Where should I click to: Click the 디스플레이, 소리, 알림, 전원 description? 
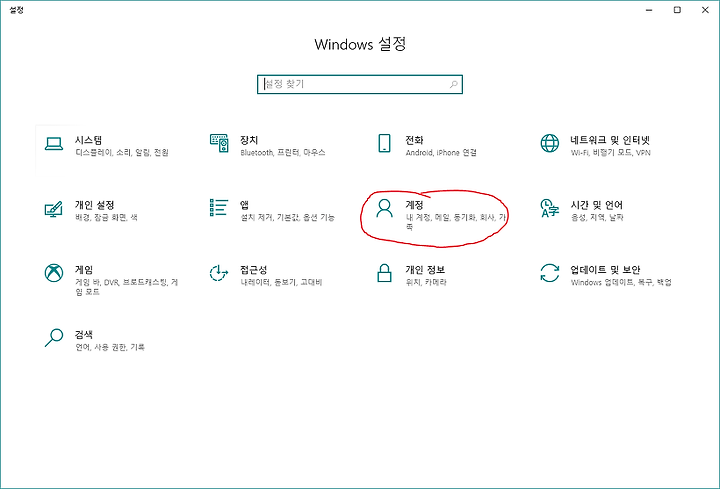pyautogui.click(x=122, y=152)
